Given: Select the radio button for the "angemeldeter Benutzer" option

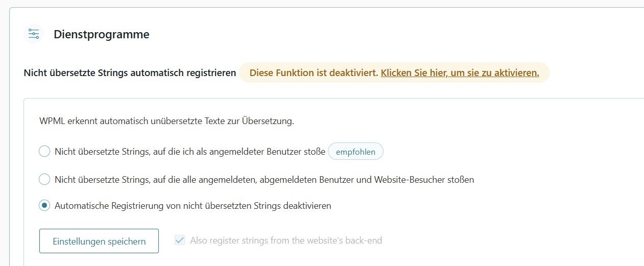Looking at the screenshot, I should pyautogui.click(x=45, y=152).
